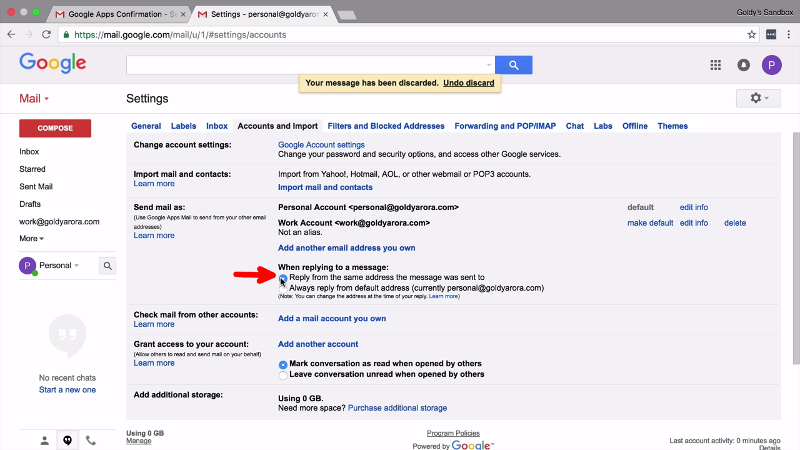Click Manage storage link

click(x=139, y=441)
